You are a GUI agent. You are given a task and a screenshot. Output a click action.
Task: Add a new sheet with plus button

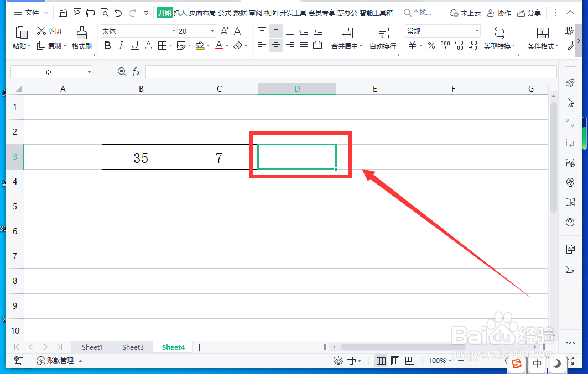click(200, 347)
